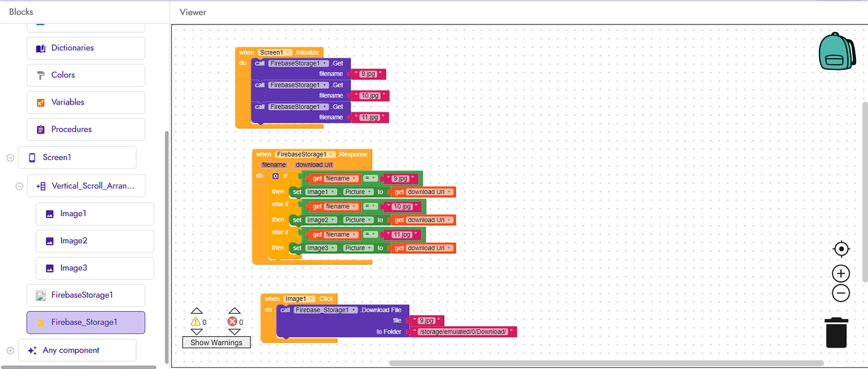This screenshot has height=369, width=868.
Task: Expand the Any component section
Action: click(10, 350)
